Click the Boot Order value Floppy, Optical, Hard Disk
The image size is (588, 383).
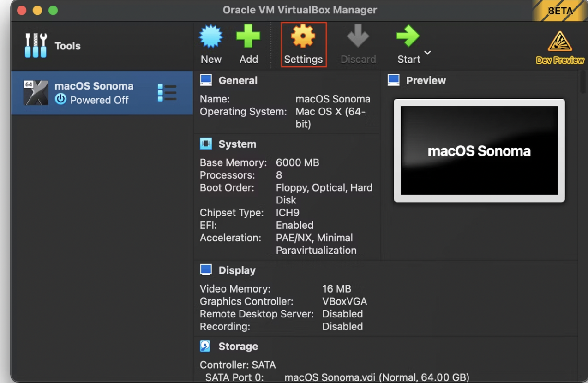coord(324,194)
